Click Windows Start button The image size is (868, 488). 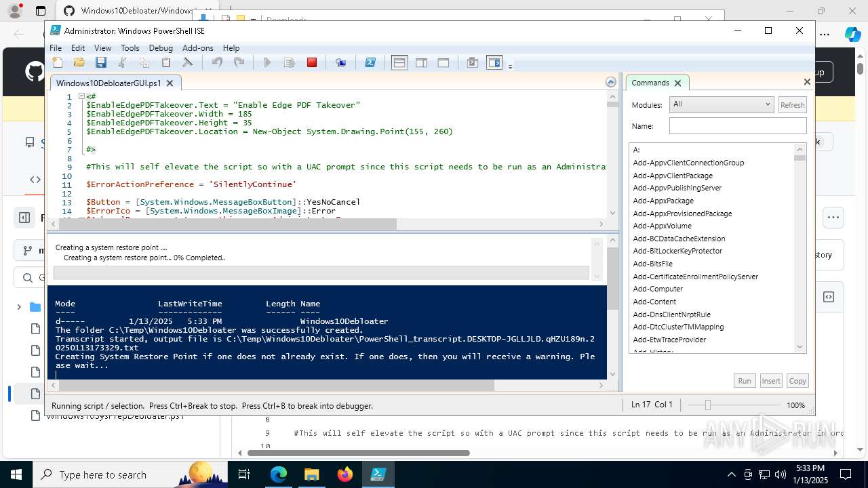[16, 474]
